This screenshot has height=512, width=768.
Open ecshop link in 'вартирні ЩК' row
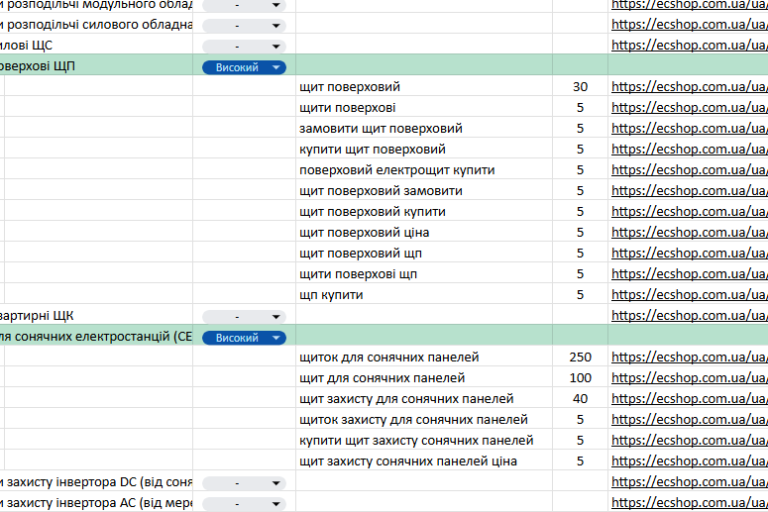point(689,316)
